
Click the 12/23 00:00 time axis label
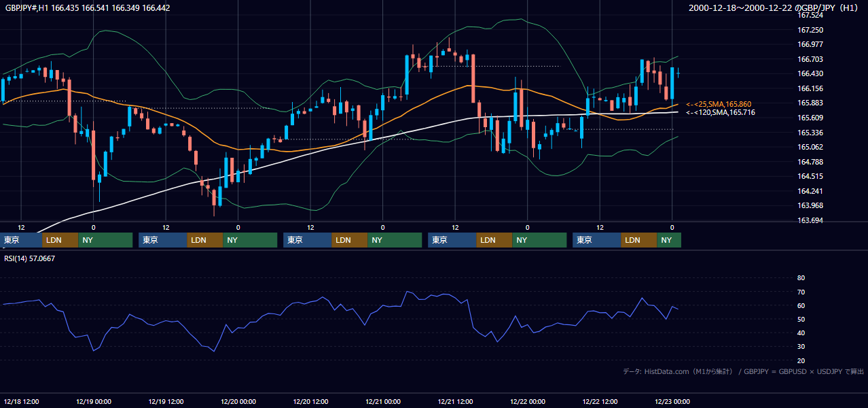click(672, 402)
